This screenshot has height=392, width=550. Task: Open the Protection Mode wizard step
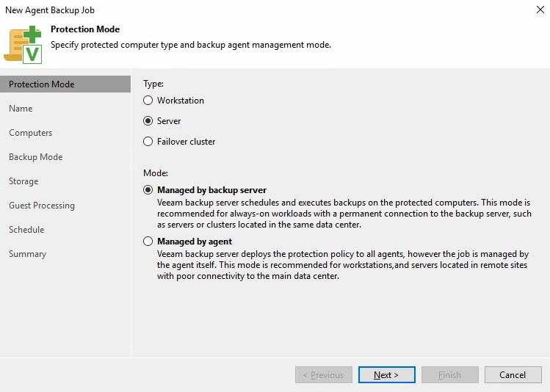tap(42, 84)
